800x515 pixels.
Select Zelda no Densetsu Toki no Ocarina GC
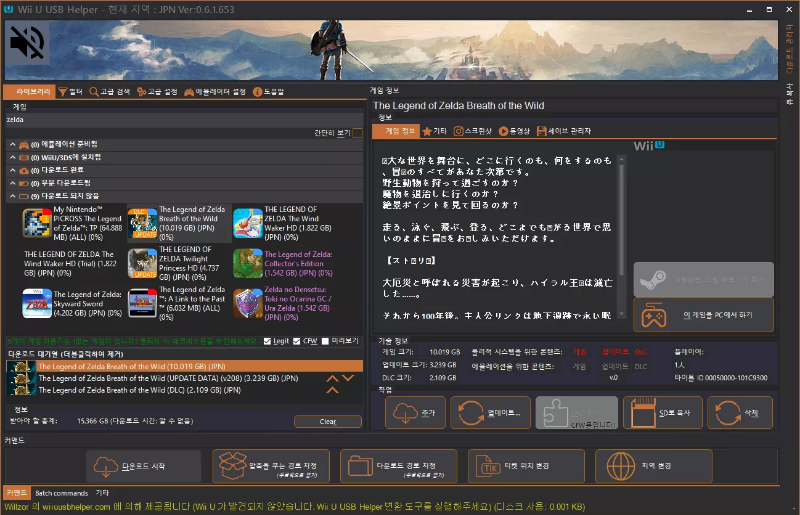coord(284,304)
